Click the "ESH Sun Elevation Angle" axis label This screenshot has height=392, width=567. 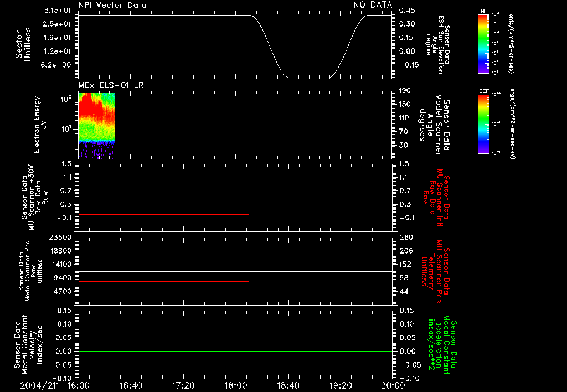coord(437,44)
